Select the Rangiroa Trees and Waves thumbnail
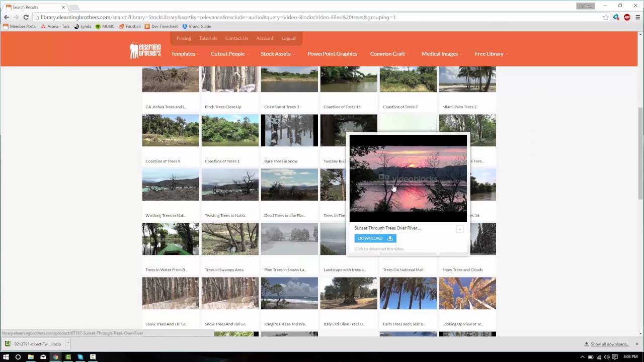 click(x=289, y=293)
